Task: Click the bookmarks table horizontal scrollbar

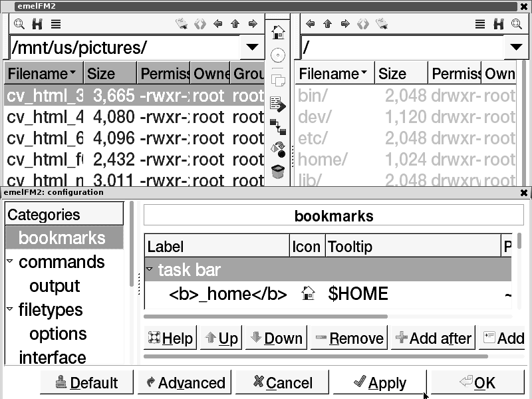Action: 265,317
